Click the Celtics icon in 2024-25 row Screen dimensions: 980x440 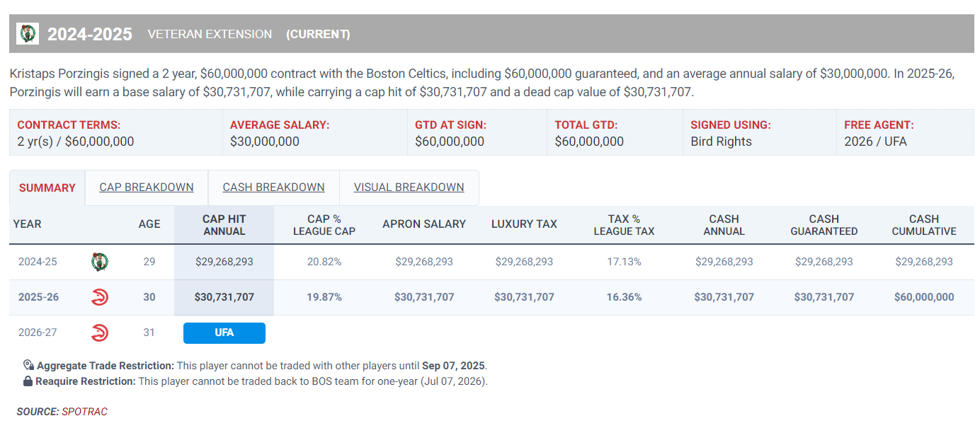tap(100, 262)
